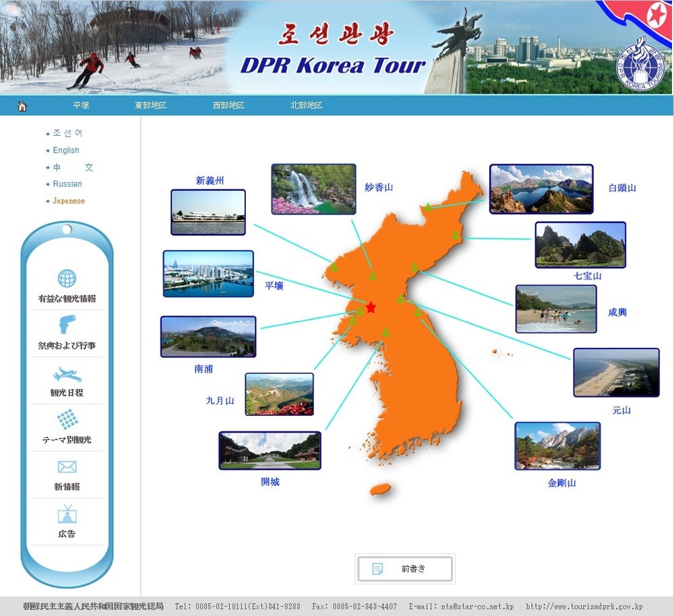Open the 東部地区 section
Viewport: 674px width, 616px height.
click(148, 105)
